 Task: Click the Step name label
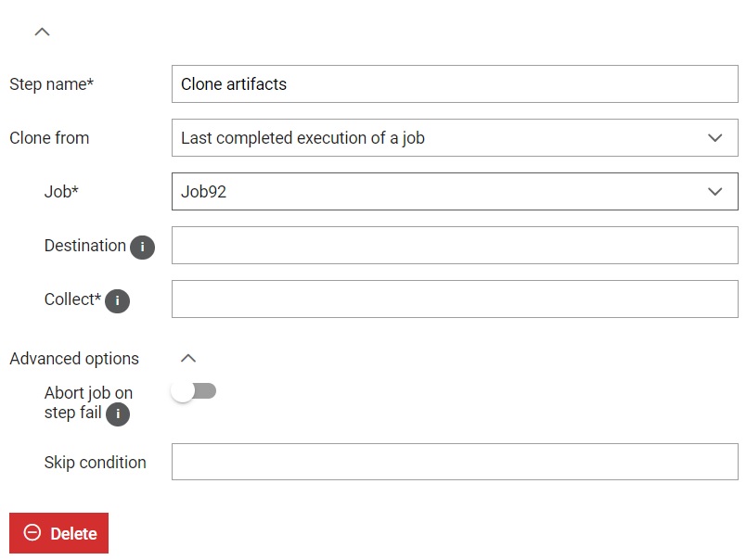point(51,84)
